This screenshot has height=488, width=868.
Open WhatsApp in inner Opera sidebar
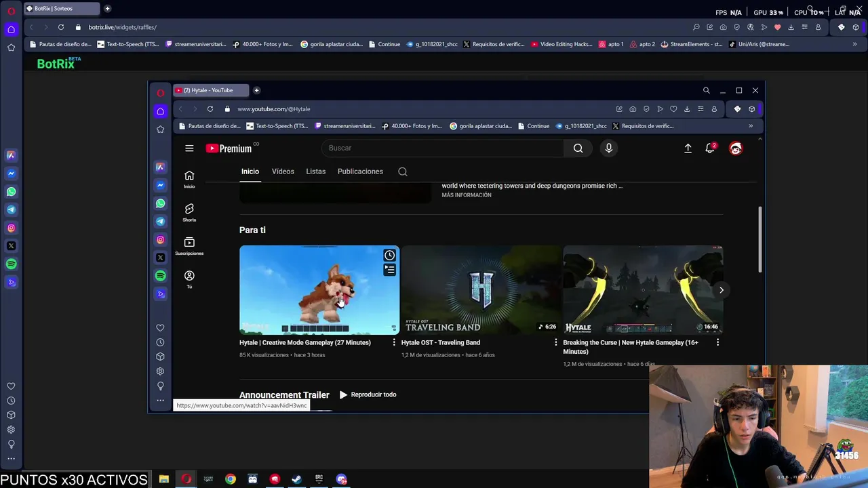[x=160, y=203]
